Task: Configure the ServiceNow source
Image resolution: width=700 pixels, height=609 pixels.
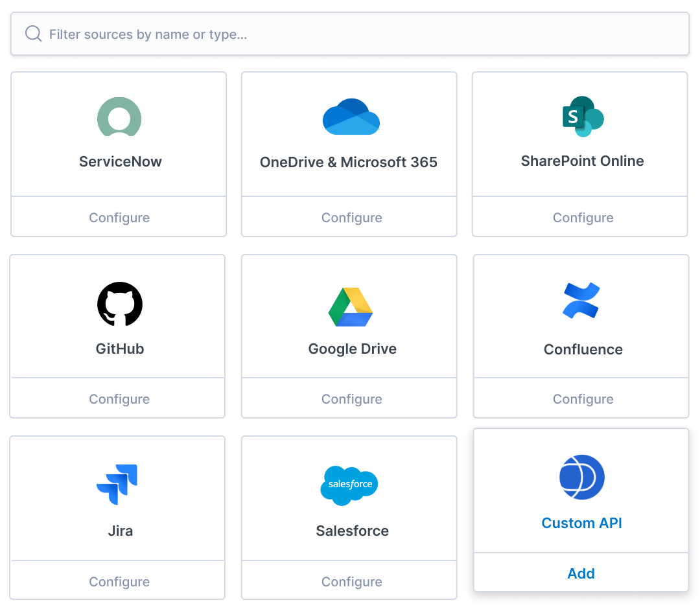Action: [x=119, y=217]
